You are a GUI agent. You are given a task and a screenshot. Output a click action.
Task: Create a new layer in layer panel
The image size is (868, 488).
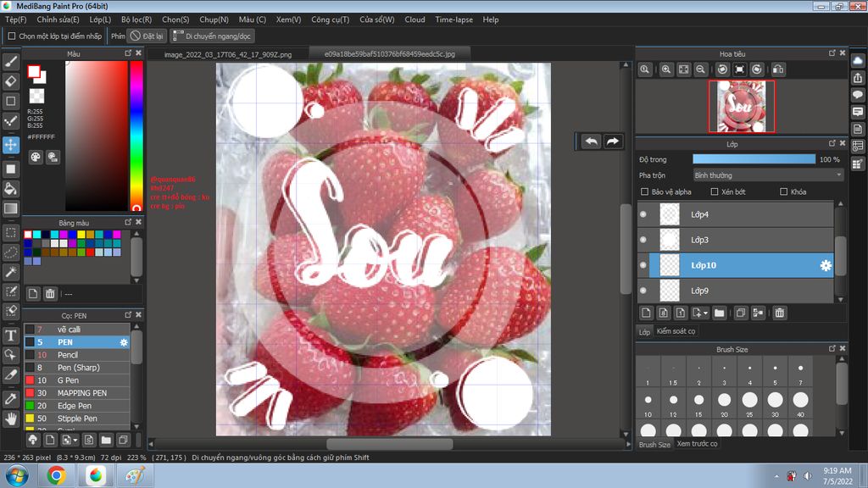(646, 313)
